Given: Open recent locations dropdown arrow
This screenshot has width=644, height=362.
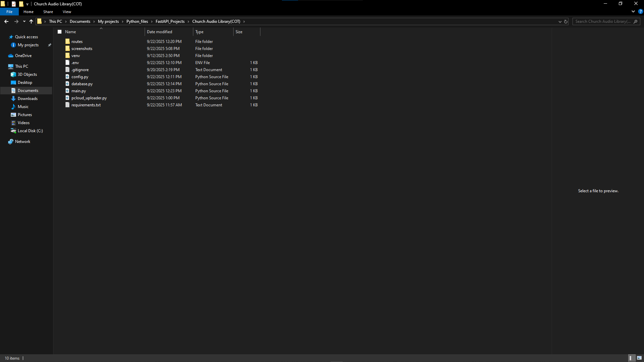Looking at the screenshot, I should tap(24, 21).
